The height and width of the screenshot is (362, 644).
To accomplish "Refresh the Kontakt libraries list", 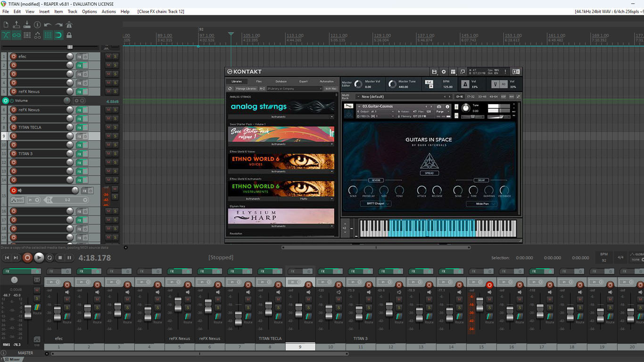I will (230, 89).
